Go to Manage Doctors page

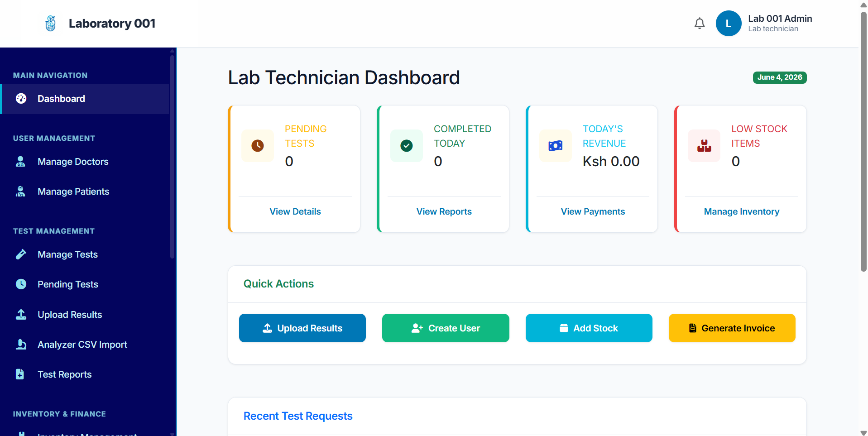[85, 162]
